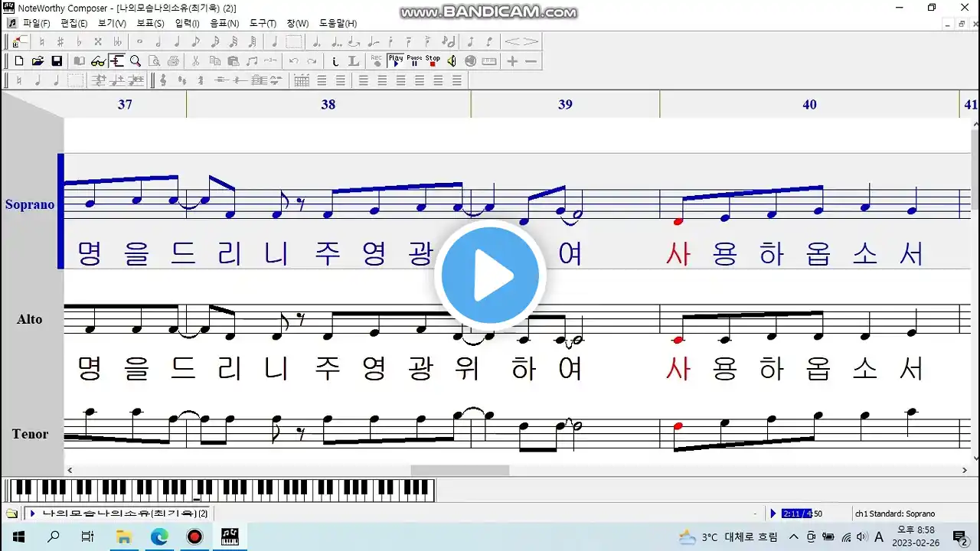Select half note duration

158,41
